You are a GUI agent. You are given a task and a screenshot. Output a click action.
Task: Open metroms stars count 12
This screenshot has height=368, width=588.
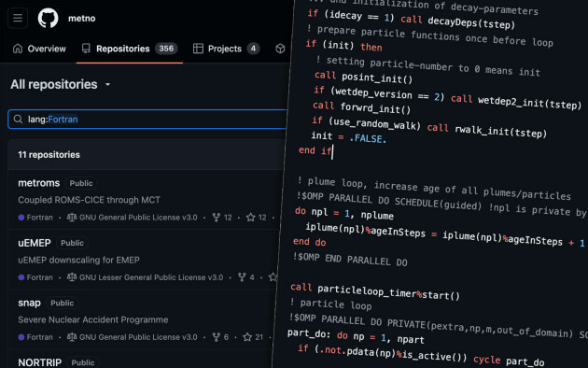257,218
